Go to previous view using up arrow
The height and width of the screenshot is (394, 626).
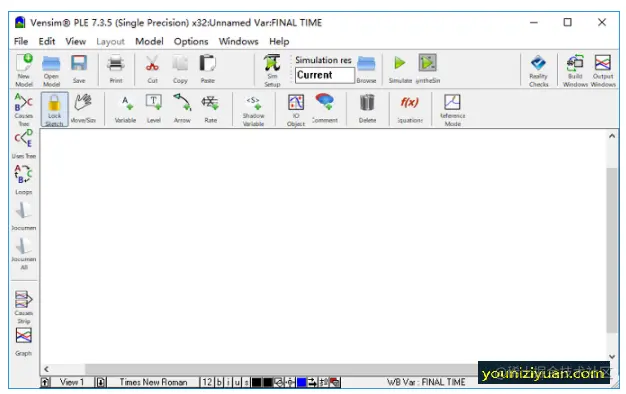(45, 382)
